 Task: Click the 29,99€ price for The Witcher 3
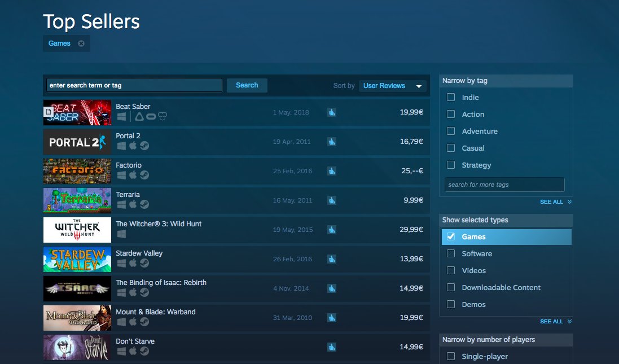click(x=411, y=229)
